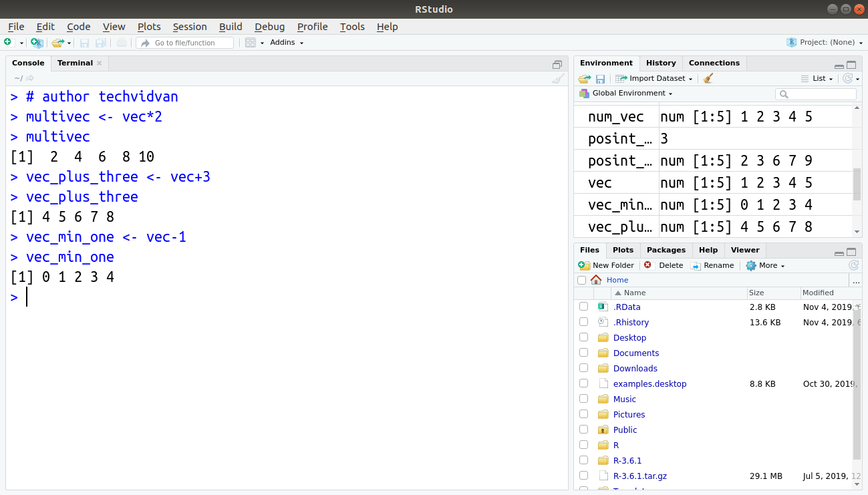Click the Save current document icon
This screenshot has width=868, height=495.
[x=85, y=43]
